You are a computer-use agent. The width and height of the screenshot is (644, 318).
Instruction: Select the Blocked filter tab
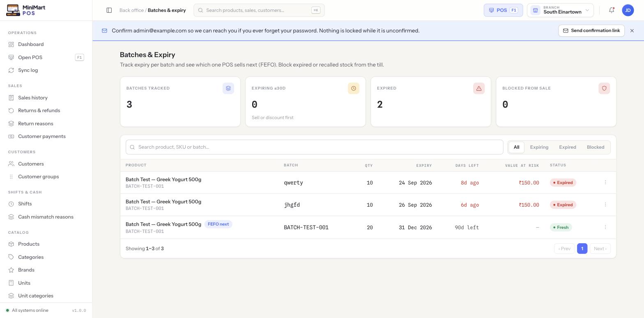coord(596,147)
